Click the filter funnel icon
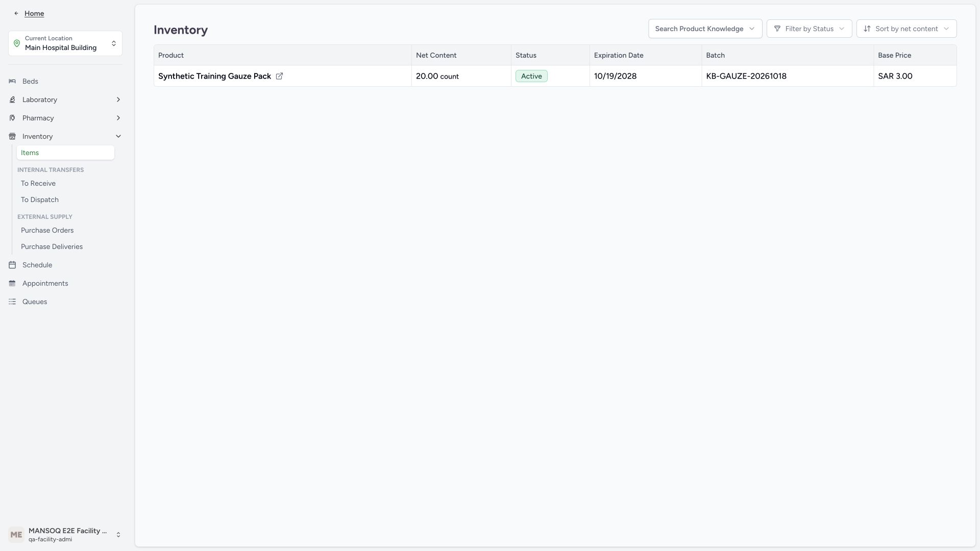The height and width of the screenshot is (551, 980). click(777, 29)
